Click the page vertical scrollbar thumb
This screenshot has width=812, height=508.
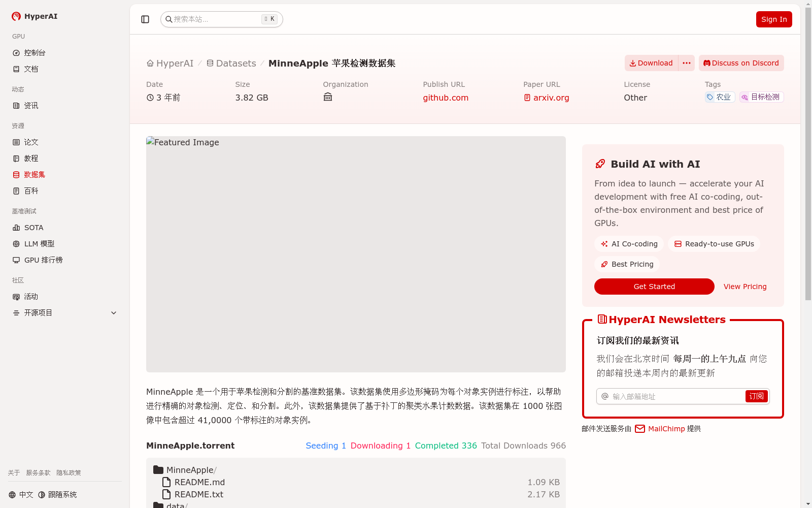[808, 154]
